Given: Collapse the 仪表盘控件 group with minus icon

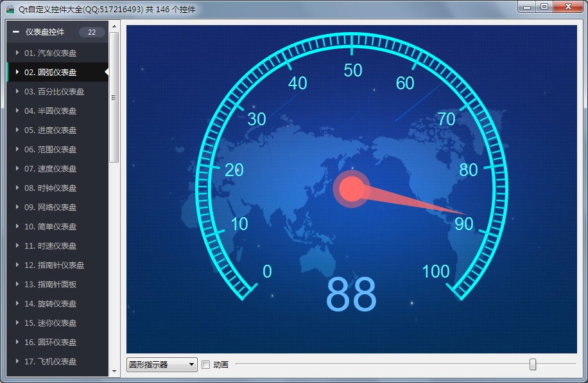Looking at the screenshot, I should coord(16,32).
